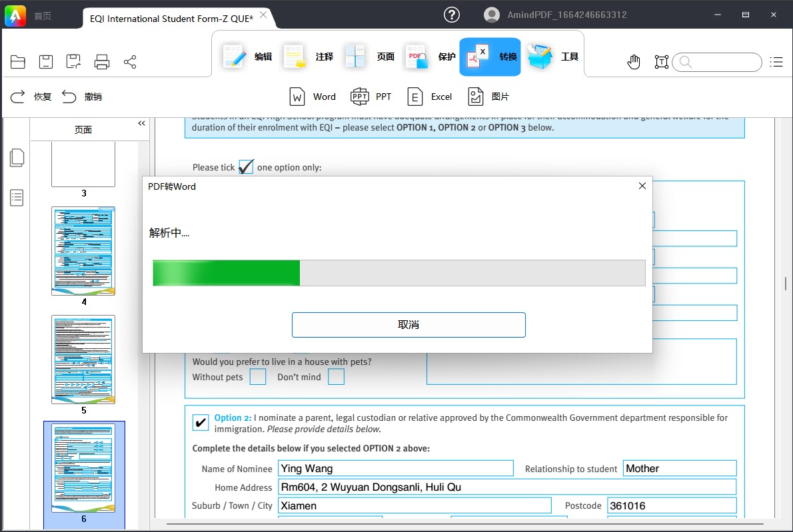Viewport: 793px width, 532px height.
Task: Close the PDF转Word dialog
Action: click(642, 186)
